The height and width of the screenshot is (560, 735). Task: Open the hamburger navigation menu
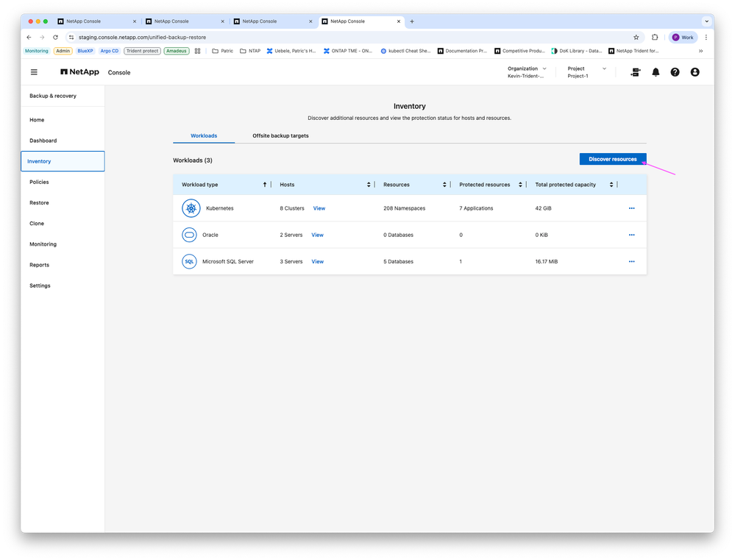34,72
